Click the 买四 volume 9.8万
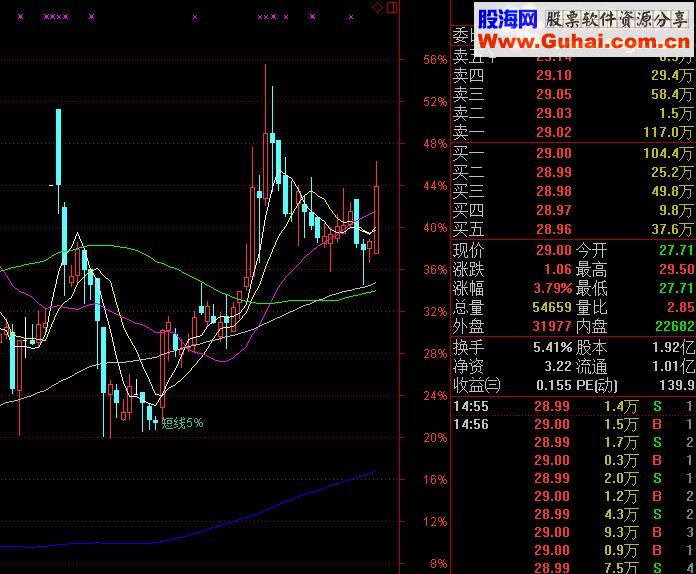The height and width of the screenshot is (574, 696). click(676, 210)
